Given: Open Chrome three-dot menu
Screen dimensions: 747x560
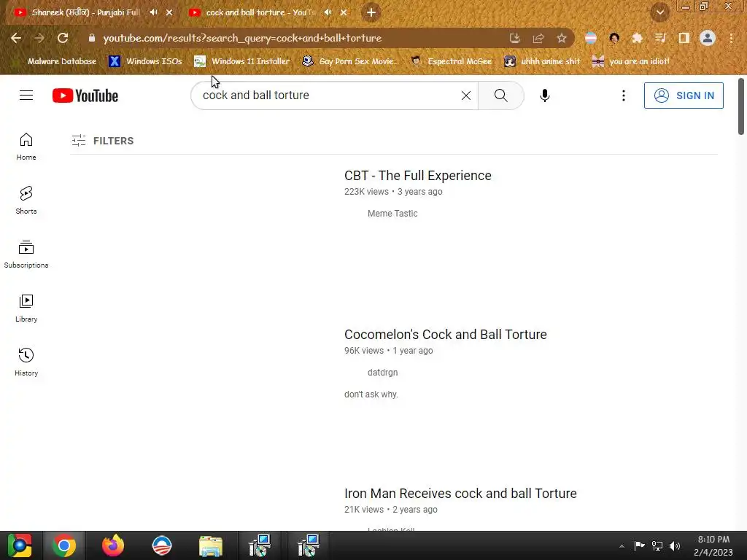Looking at the screenshot, I should 731,38.
